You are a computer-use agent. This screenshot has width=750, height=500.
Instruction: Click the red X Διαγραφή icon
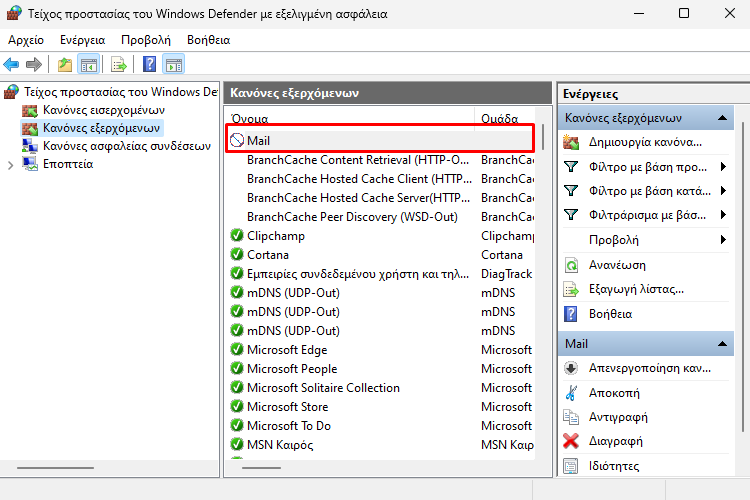click(x=571, y=441)
